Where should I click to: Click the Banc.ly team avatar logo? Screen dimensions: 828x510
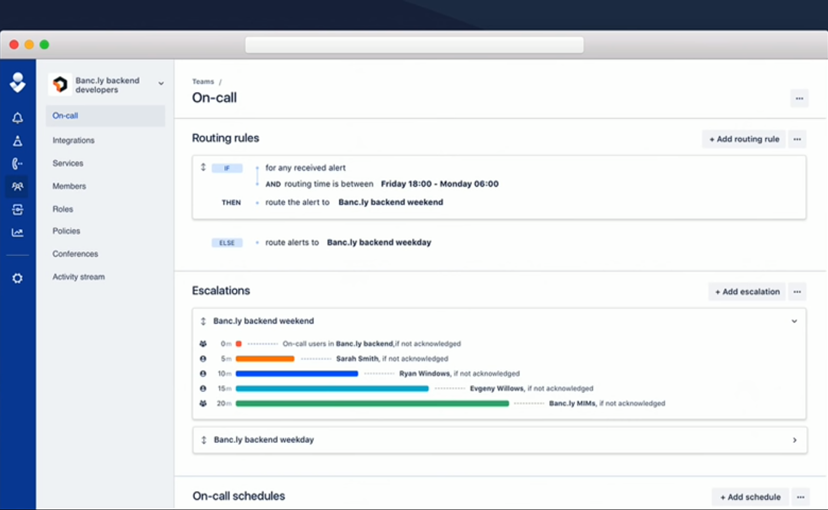point(60,84)
